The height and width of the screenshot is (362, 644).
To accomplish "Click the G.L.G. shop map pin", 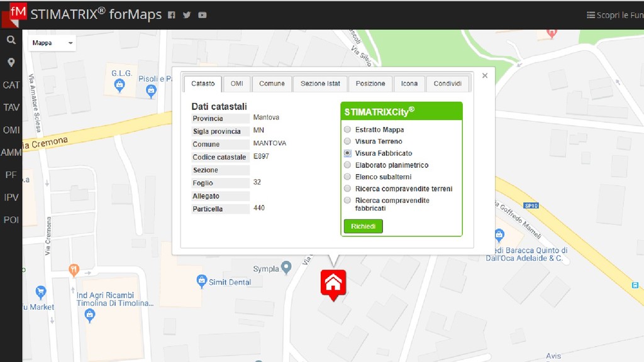I will coord(119,85).
